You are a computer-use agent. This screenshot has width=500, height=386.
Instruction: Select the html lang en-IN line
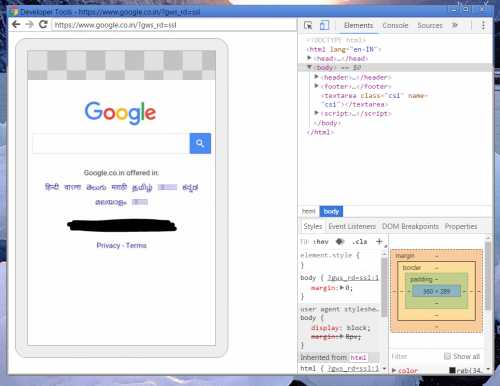(x=343, y=49)
